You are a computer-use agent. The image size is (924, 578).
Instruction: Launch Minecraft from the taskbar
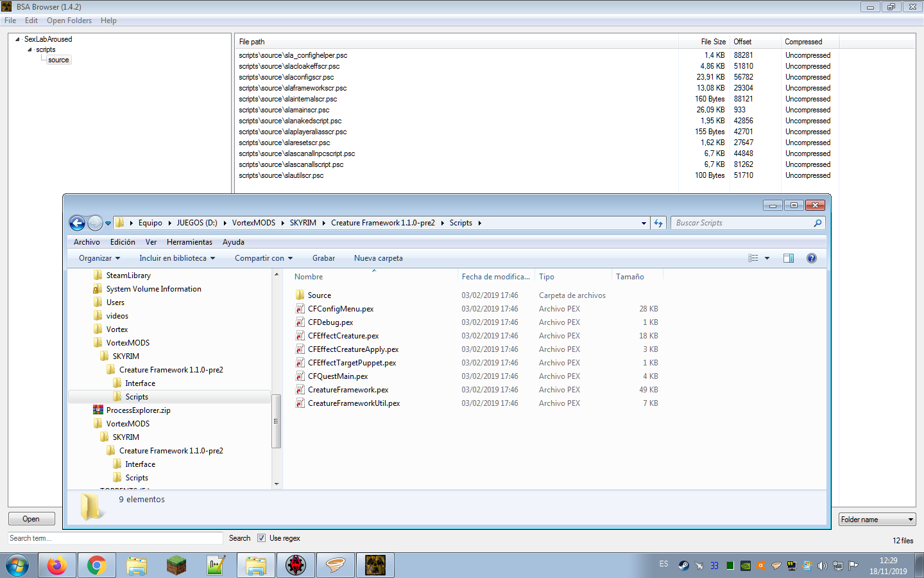[x=176, y=565]
